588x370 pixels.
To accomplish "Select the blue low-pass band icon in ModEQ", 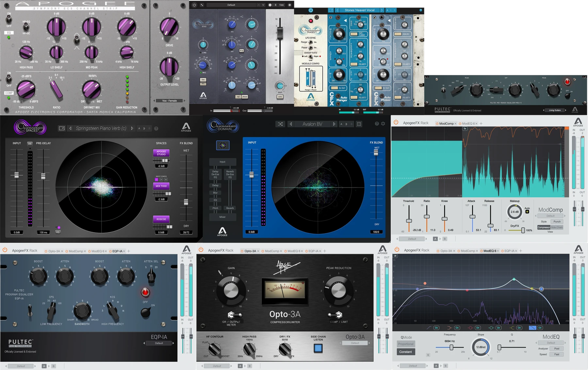I will point(532,328).
